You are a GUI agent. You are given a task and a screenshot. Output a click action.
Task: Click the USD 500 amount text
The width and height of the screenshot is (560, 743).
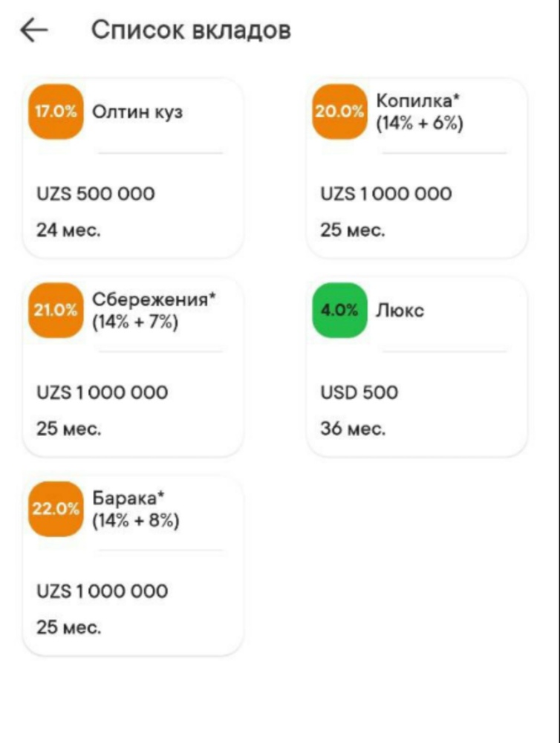(x=359, y=392)
